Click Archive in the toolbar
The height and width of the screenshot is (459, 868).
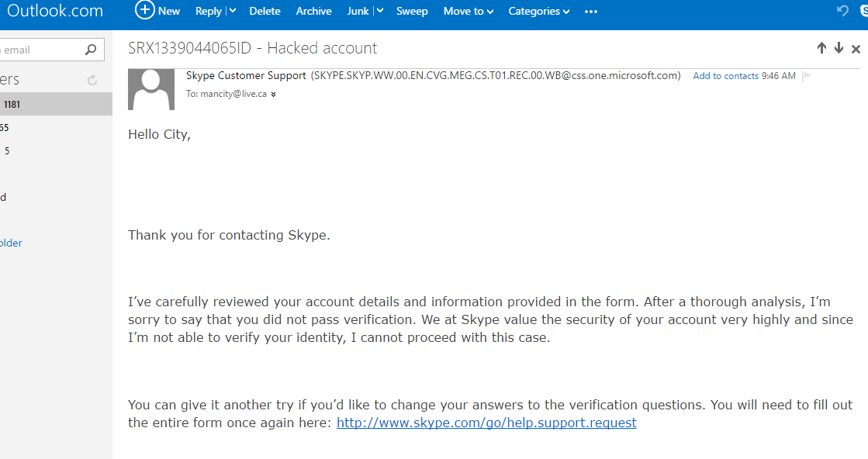click(x=313, y=11)
